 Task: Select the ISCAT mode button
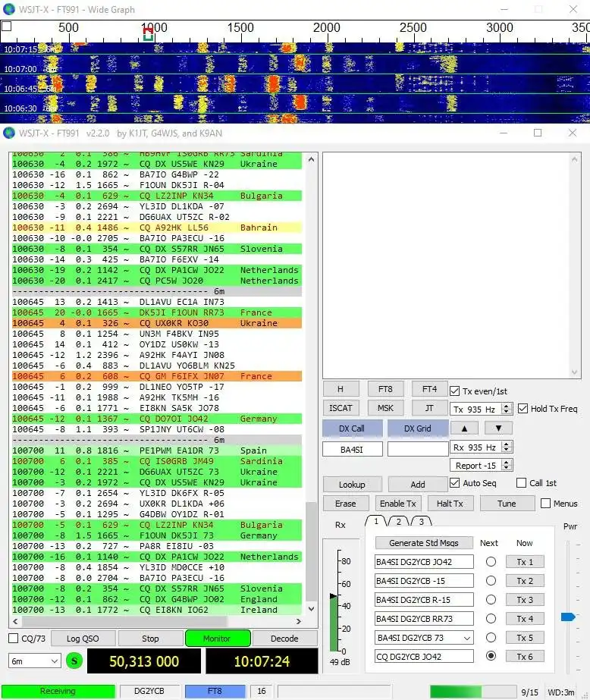[341, 408]
